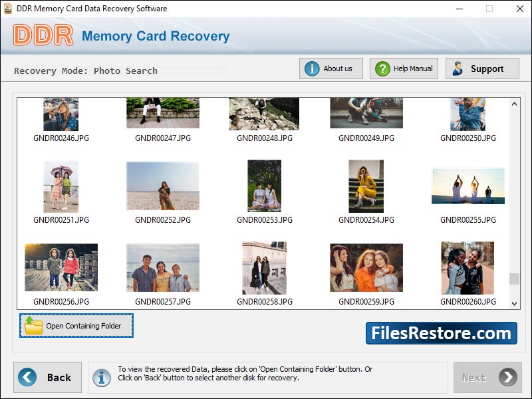Click the Support person icon
The image size is (532, 399).
tap(458, 68)
